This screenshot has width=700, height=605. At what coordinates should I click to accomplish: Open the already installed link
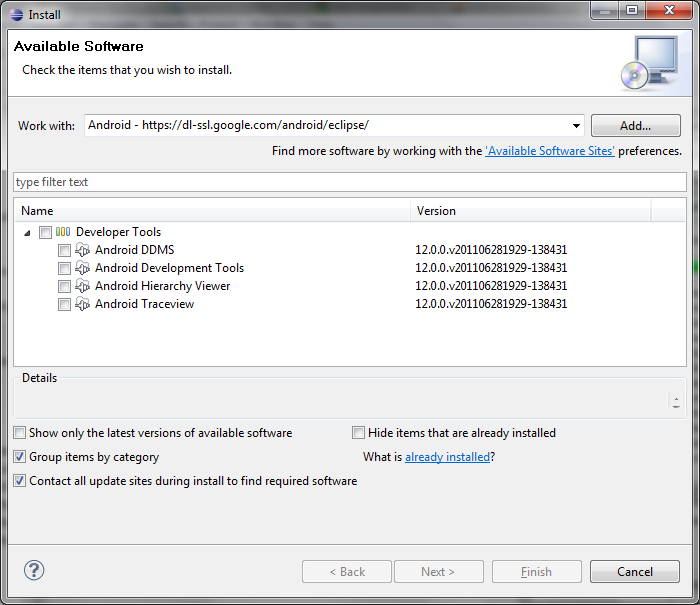447,457
